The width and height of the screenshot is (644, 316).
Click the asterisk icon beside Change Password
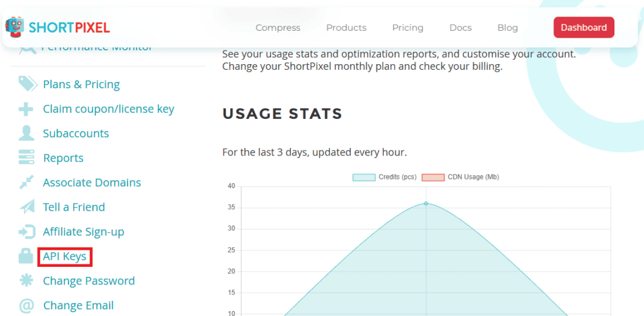tap(26, 281)
